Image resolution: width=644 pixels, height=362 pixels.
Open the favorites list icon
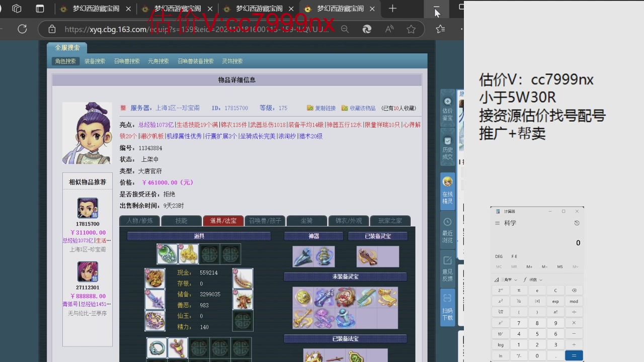pos(440,29)
